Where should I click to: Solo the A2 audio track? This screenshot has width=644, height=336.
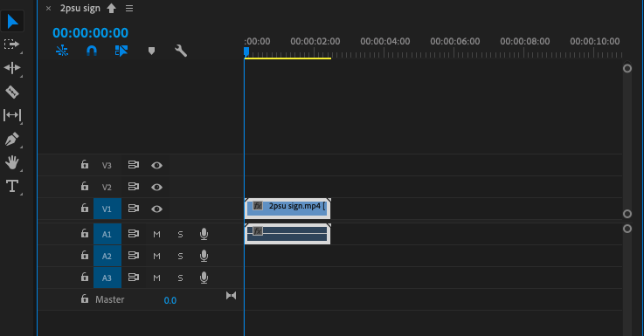pos(180,256)
